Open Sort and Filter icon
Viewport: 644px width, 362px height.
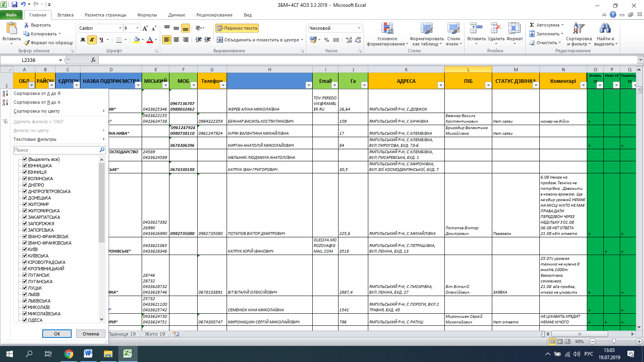(579, 29)
